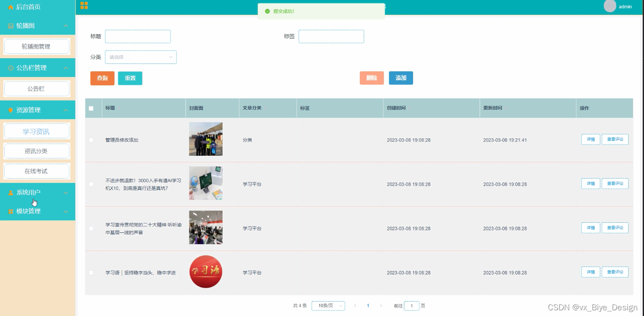Collapse the 公告栏管理 menu chevron
This screenshot has height=316, width=644.
point(66,68)
